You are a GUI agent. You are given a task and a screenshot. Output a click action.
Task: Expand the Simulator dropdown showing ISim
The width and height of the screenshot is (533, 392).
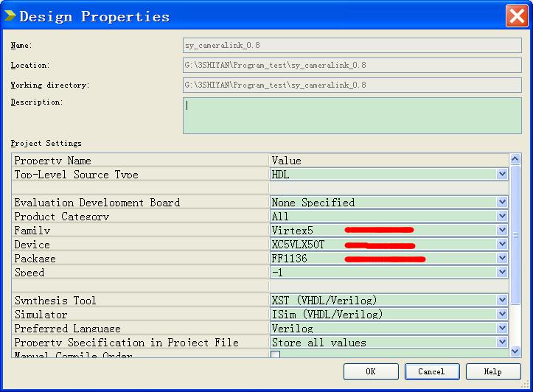[502, 314]
